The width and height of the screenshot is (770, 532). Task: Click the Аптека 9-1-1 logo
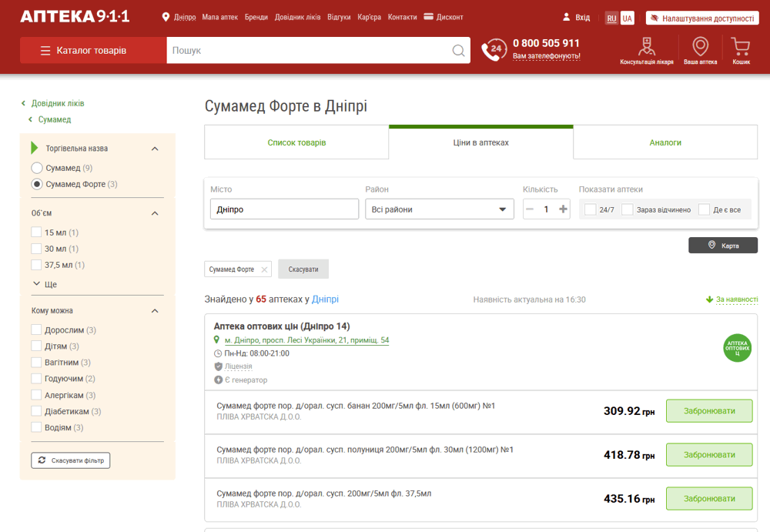tap(75, 16)
